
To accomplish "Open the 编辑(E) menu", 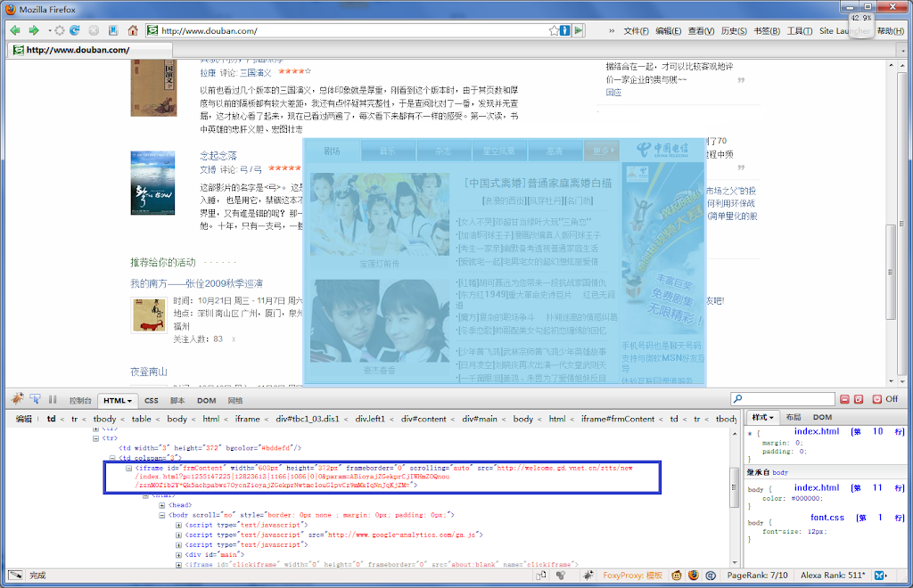I will point(669,31).
